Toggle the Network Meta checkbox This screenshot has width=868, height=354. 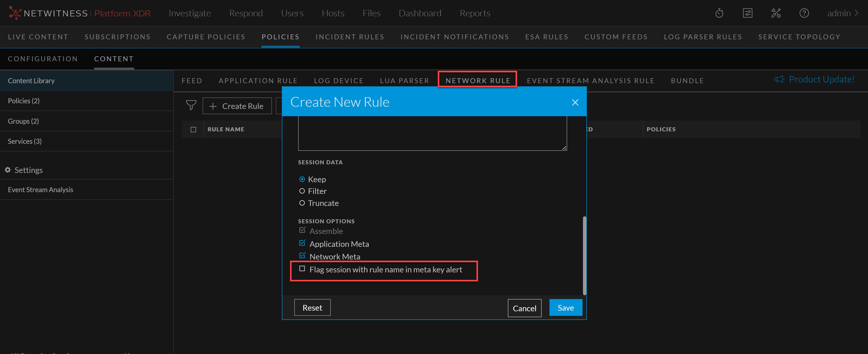[302, 256]
